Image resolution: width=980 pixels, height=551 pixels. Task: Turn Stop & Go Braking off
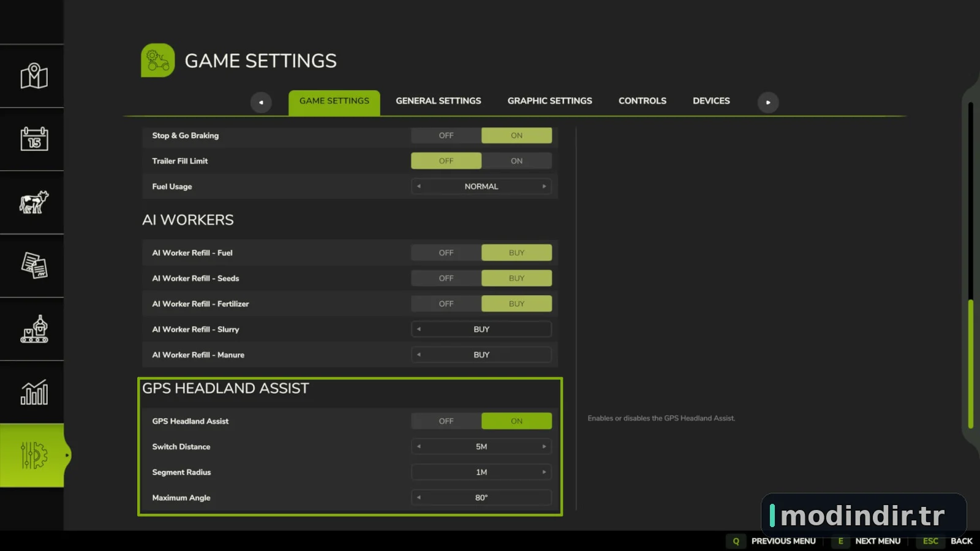446,135
